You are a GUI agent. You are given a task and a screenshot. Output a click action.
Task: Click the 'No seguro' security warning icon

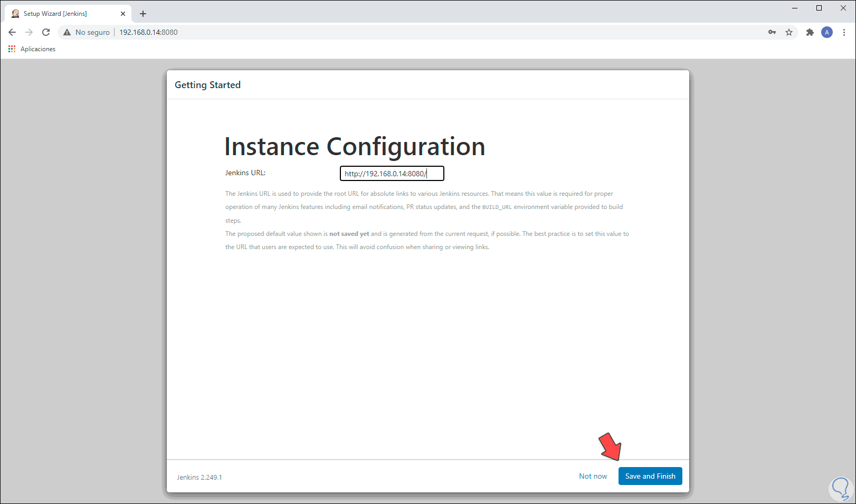tap(67, 32)
